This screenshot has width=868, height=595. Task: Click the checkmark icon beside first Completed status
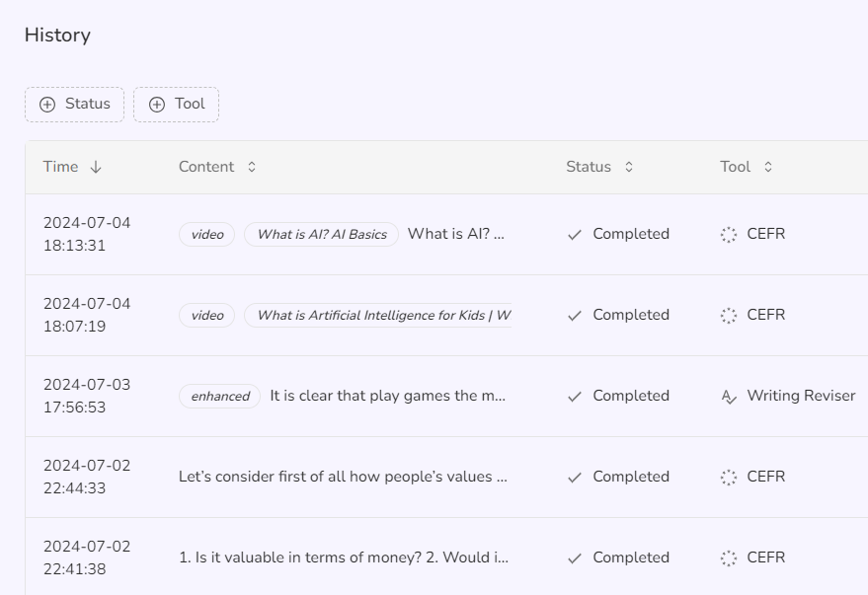coord(575,235)
